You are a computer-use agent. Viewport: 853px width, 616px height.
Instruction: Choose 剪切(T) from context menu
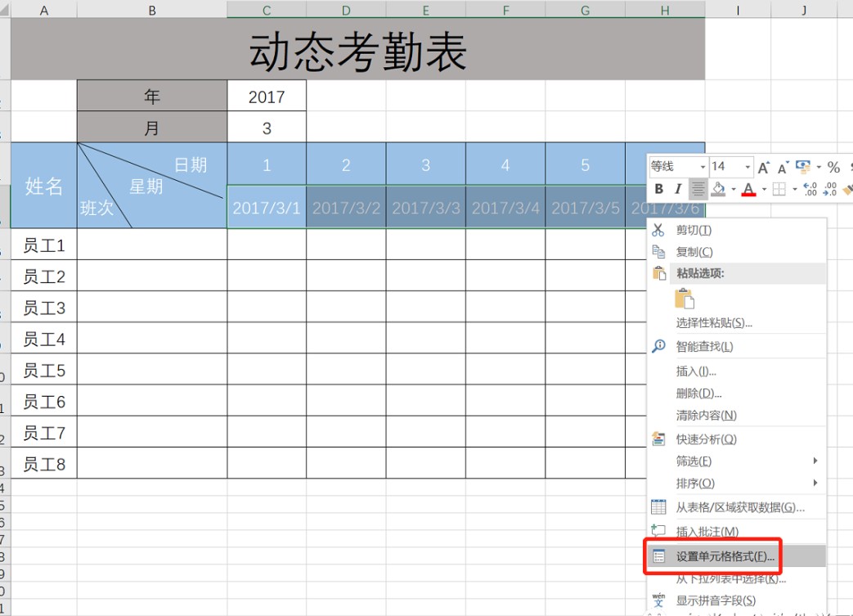pyautogui.click(x=738, y=230)
